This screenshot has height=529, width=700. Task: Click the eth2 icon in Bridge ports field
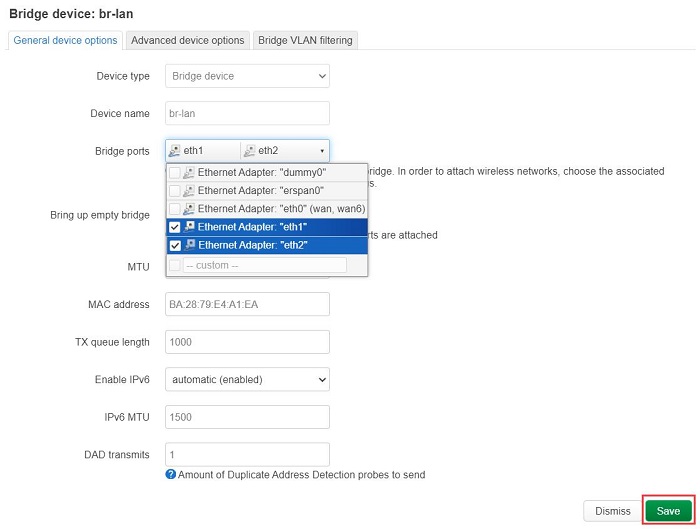tap(250, 151)
